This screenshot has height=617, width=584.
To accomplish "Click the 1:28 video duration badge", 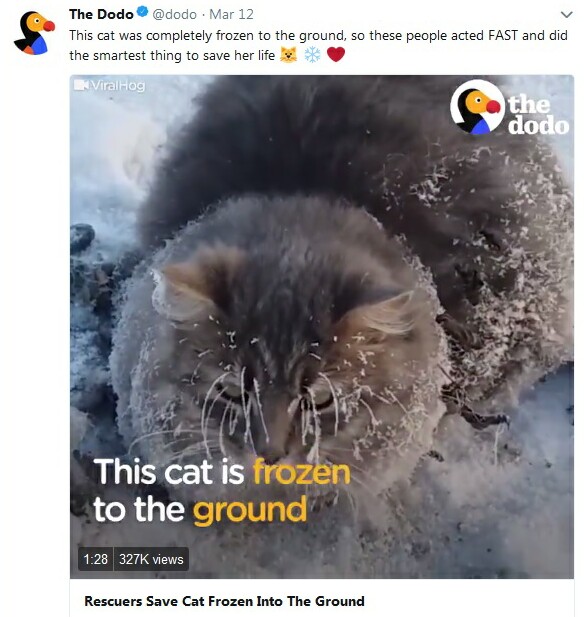I will (96, 559).
